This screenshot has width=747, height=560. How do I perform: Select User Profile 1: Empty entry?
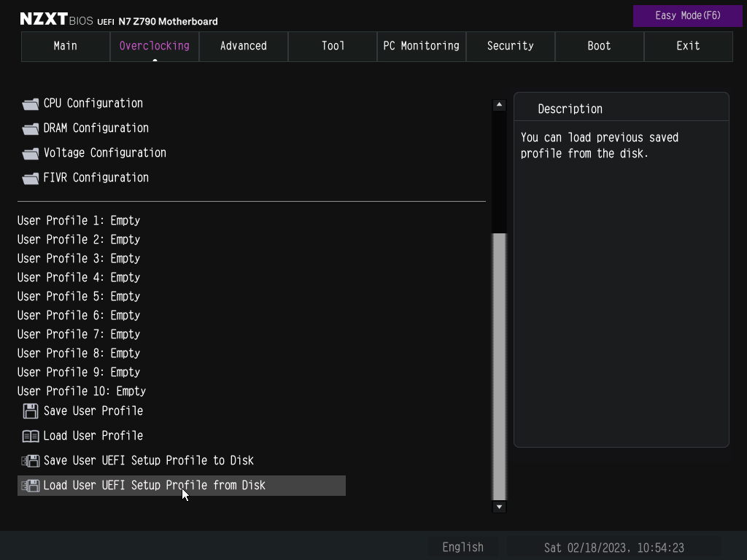coord(79,220)
